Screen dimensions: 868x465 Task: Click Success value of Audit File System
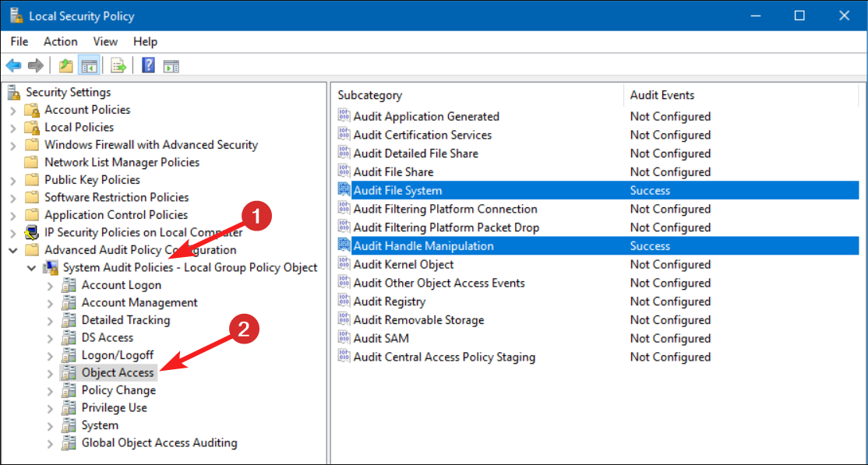[x=650, y=190]
